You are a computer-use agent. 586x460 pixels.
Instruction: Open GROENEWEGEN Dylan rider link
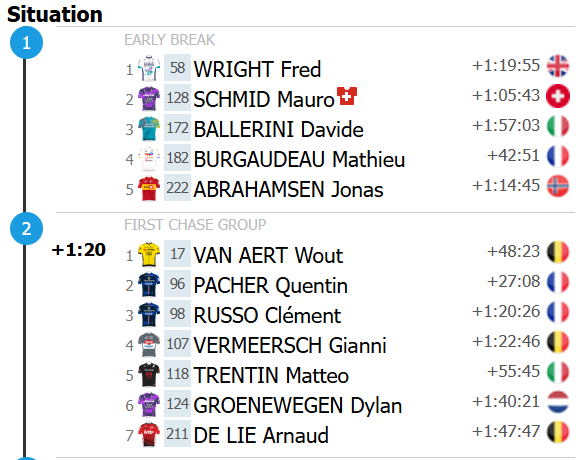[x=297, y=406]
